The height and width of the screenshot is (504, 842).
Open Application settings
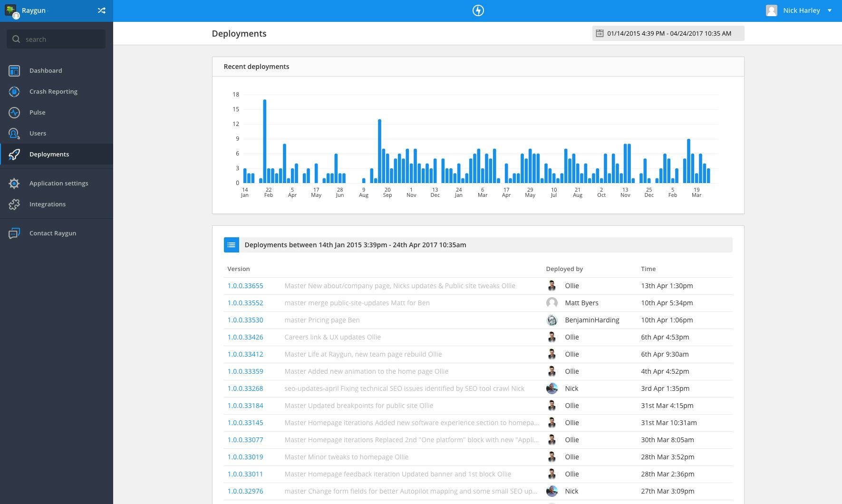(x=58, y=184)
